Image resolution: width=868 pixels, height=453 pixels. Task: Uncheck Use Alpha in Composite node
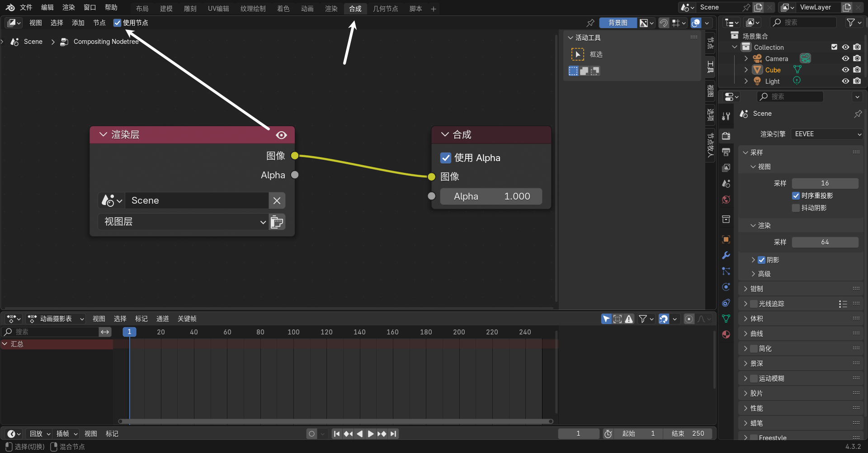click(x=446, y=158)
